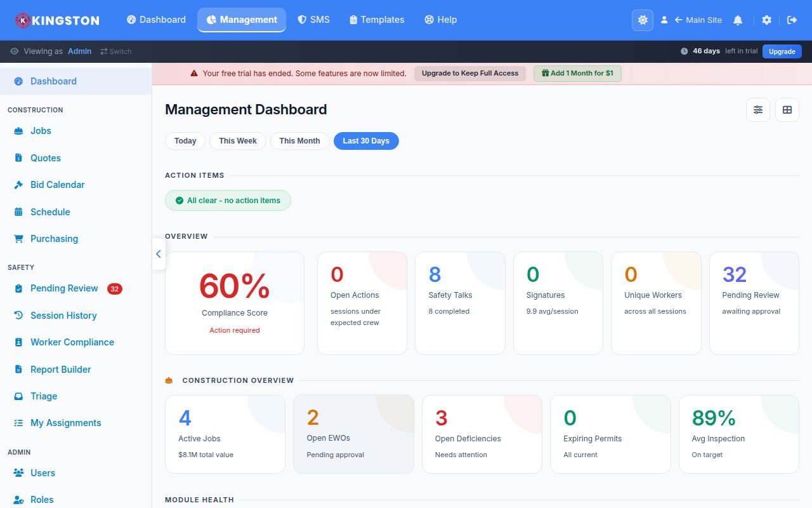This screenshot has width=812, height=508.
Task: Click the Users group icon
Action: click(18, 473)
